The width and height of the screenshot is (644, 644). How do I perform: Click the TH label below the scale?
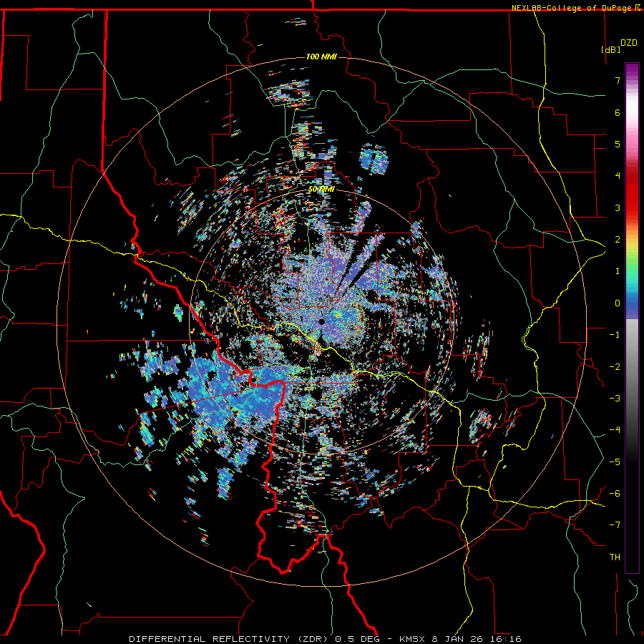pyautogui.click(x=615, y=557)
